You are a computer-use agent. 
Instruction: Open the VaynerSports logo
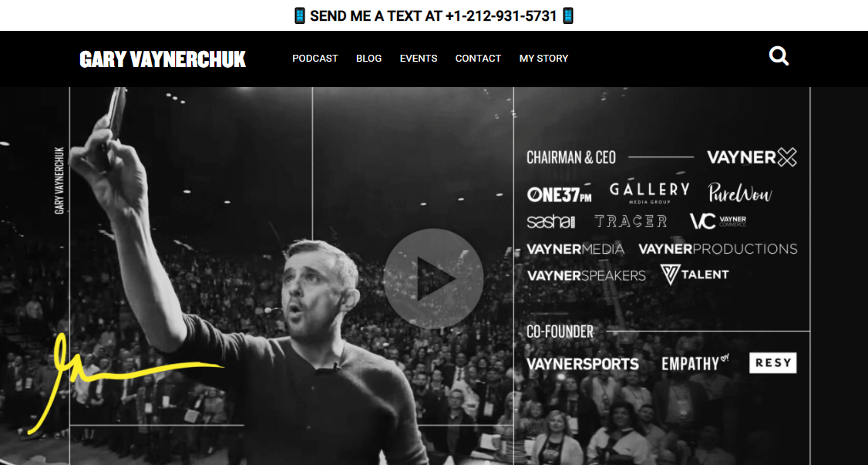click(582, 364)
